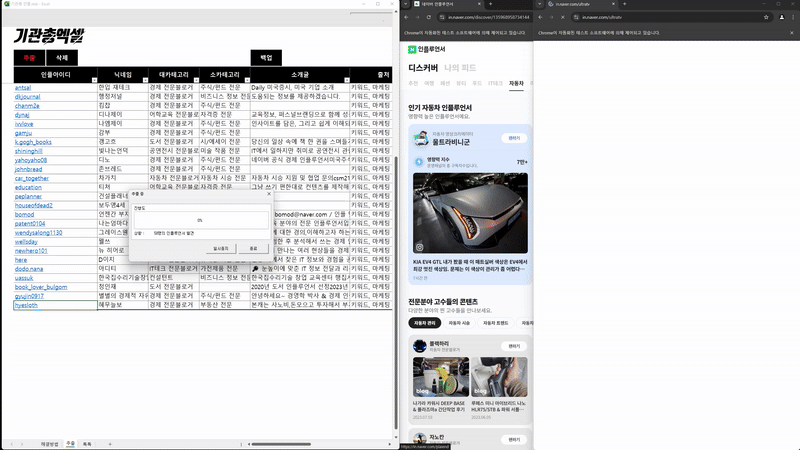Open the hyesloth hyperlink in selected cell
Screen dimensions: 800x450
coord(26,305)
